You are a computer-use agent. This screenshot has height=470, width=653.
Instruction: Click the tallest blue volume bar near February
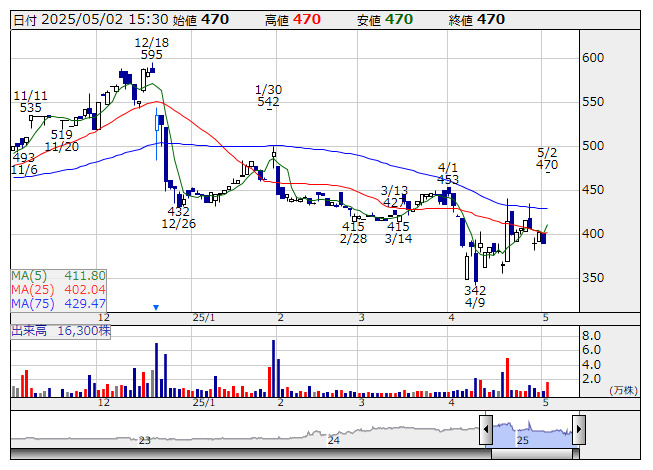click(274, 368)
